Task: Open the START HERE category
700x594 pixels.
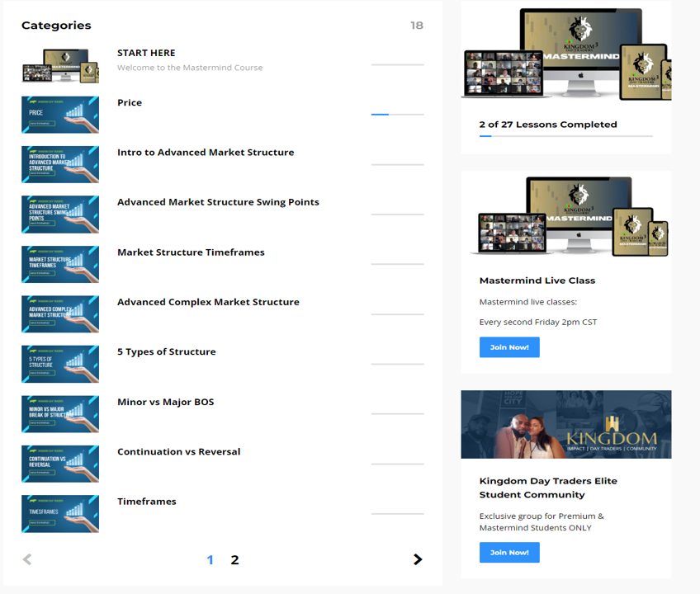Action: (146, 53)
